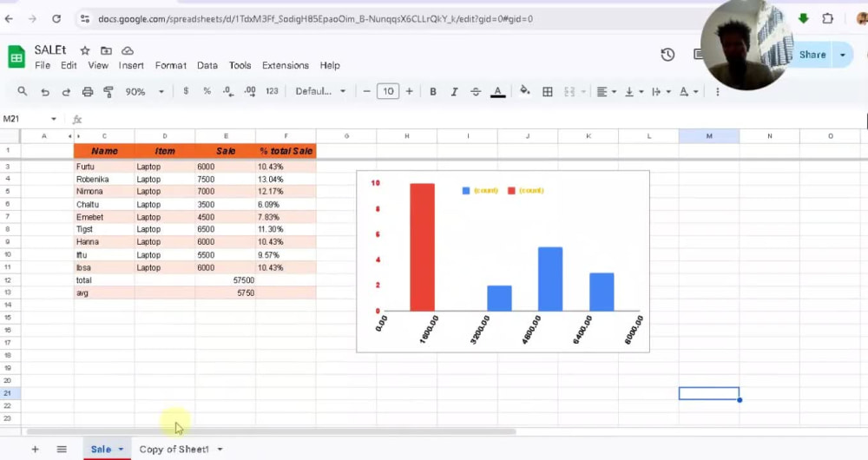Open the zoom 90% dropdown
Image resolution: width=868 pixels, height=460 pixels.
144,92
